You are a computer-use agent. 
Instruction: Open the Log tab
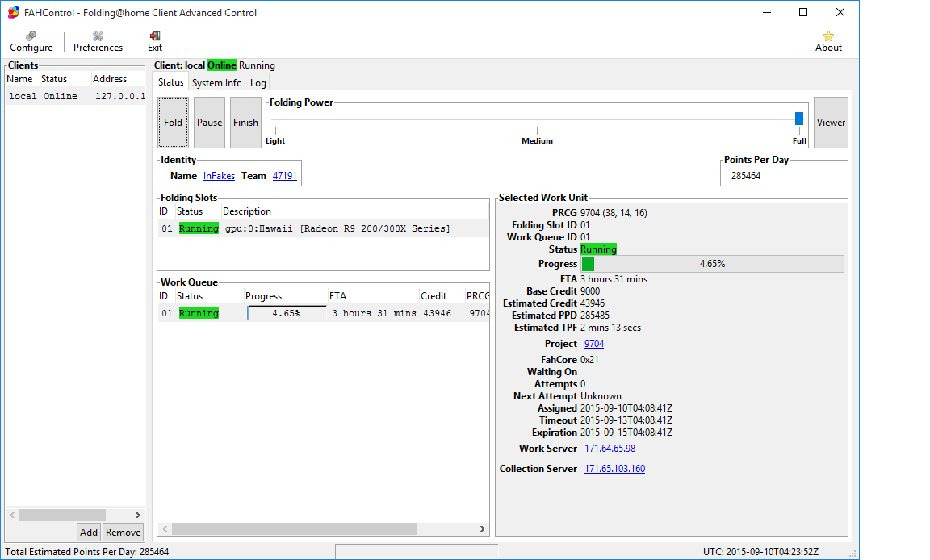(x=258, y=83)
